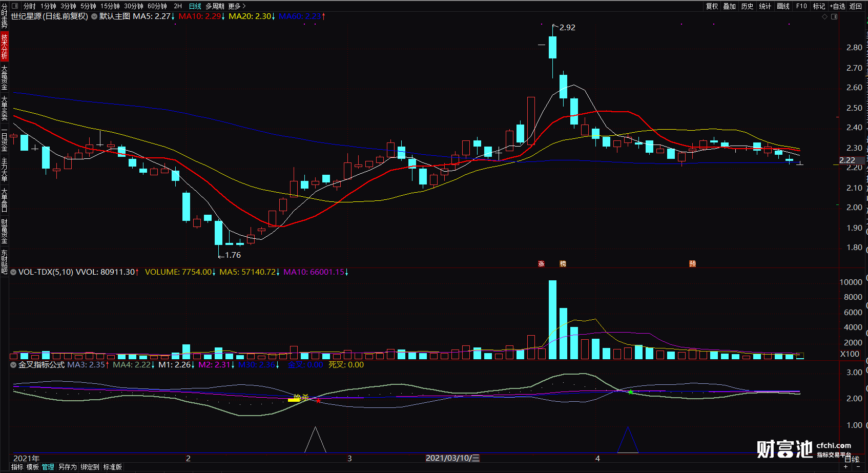Activate the 画线 drawing tool

(x=783, y=6)
